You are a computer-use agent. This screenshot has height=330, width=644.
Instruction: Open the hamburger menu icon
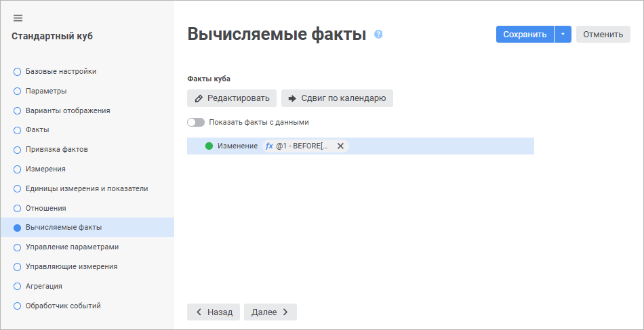point(18,18)
